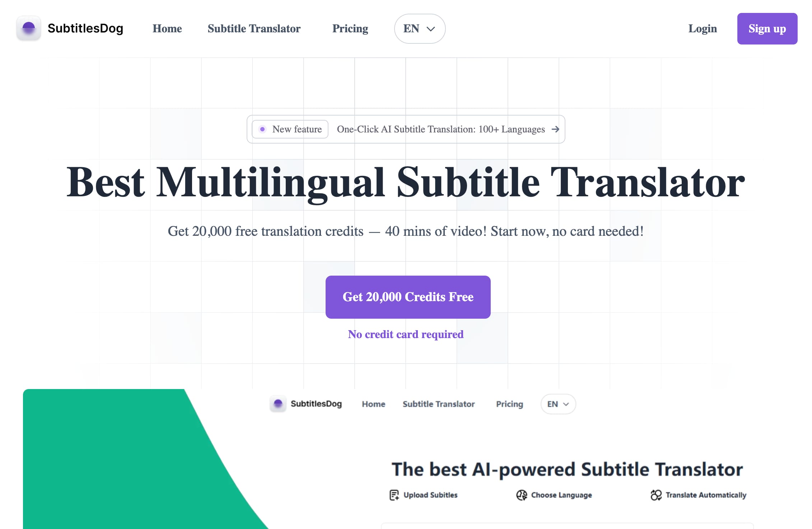This screenshot has width=812, height=529.
Task: Click the secondary Pricing navigation item
Action: pyautogui.click(x=510, y=404)
